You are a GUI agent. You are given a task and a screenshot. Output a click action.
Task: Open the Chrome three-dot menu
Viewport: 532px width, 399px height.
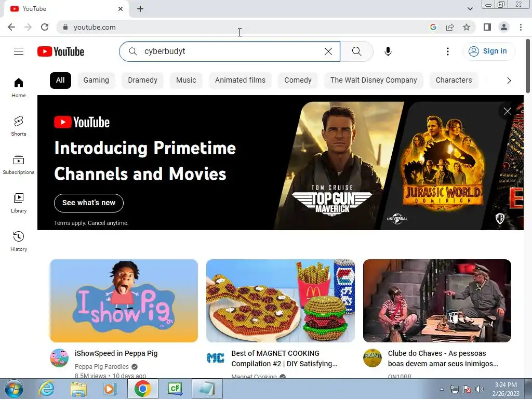[521, 27]
